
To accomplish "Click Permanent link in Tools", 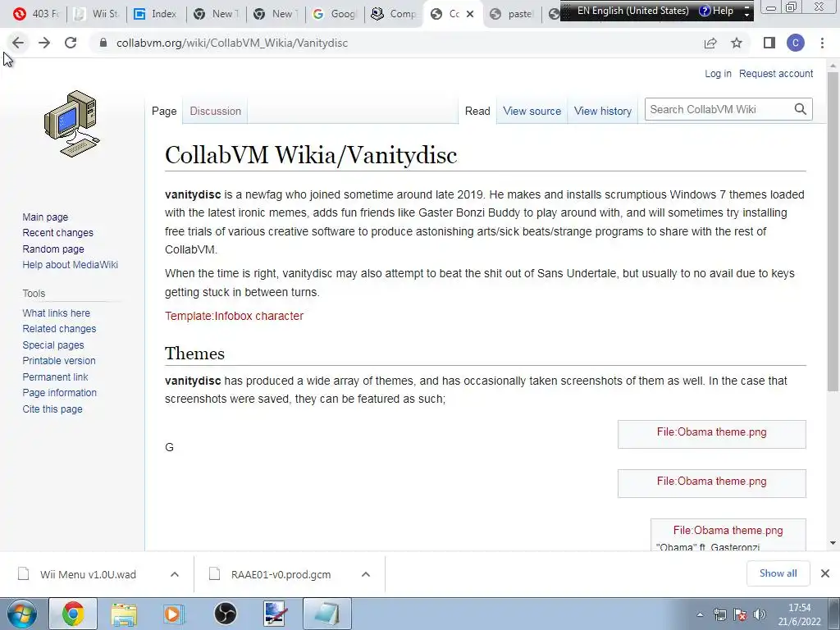I will pos(55,377).
